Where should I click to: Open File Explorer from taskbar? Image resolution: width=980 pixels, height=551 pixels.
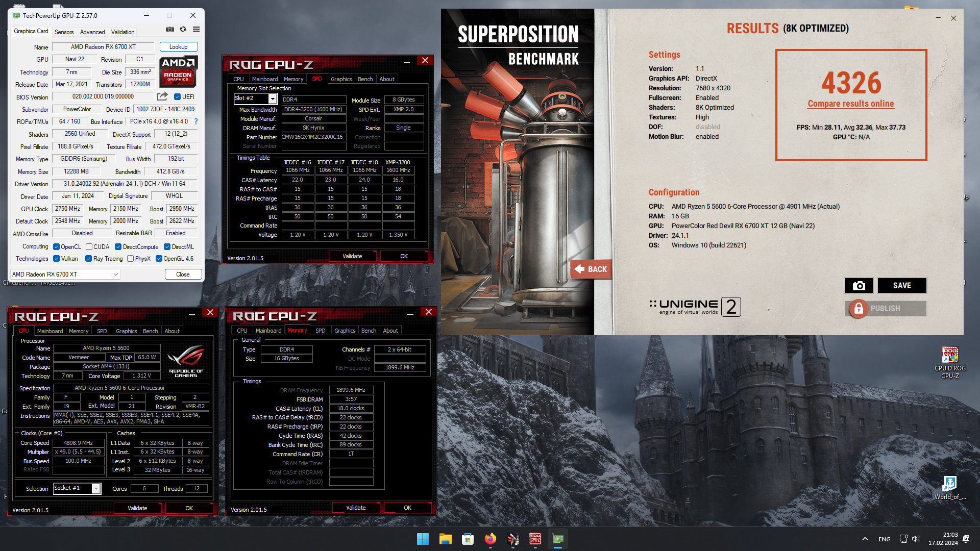pyautogui.click(x=445, y=539)
